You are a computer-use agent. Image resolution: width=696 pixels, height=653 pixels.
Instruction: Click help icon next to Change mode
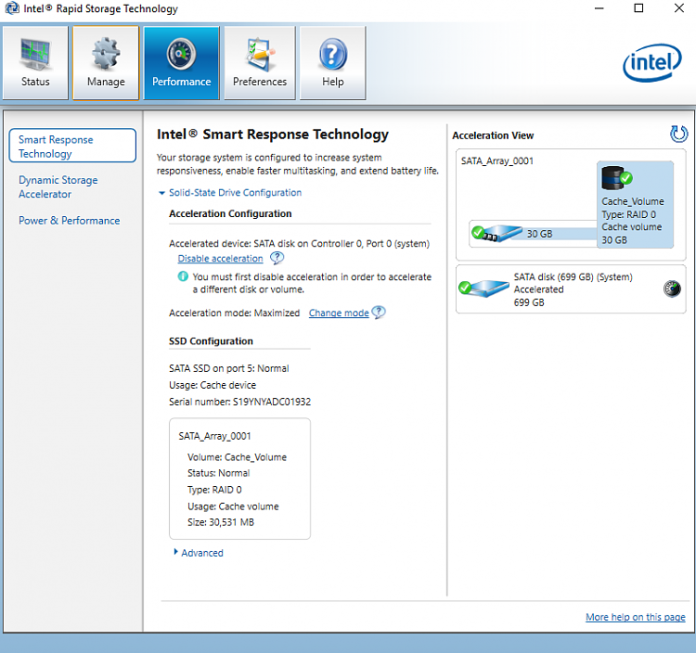[x=378, y=313]
